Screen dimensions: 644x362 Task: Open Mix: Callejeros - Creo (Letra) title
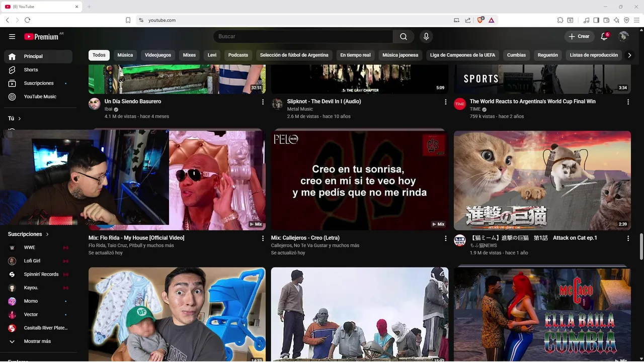[x=305, y=238]
